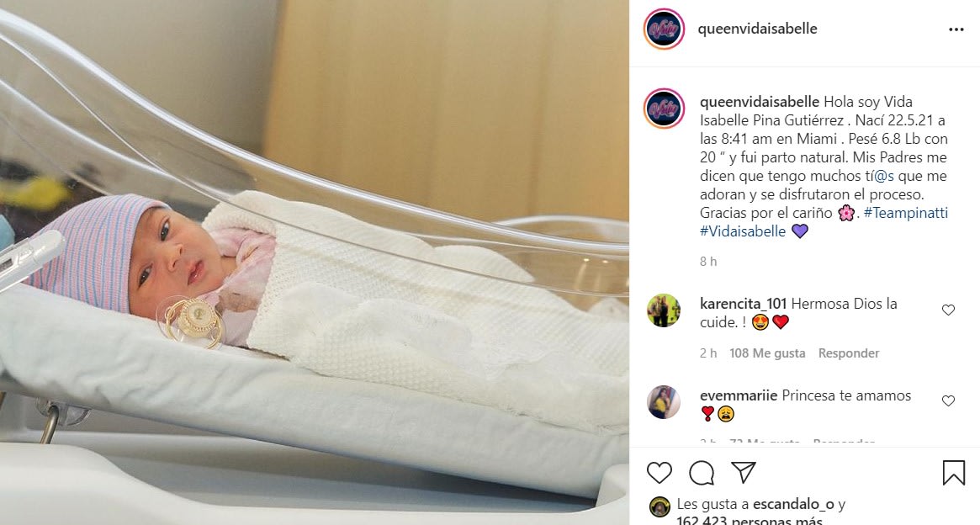Click caption author avatar

[664, 109]
